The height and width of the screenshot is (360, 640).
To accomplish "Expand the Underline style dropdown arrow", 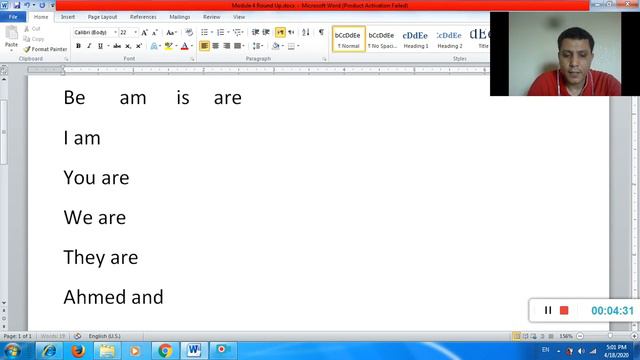I will pyautogui.click(x=108, y=46).
